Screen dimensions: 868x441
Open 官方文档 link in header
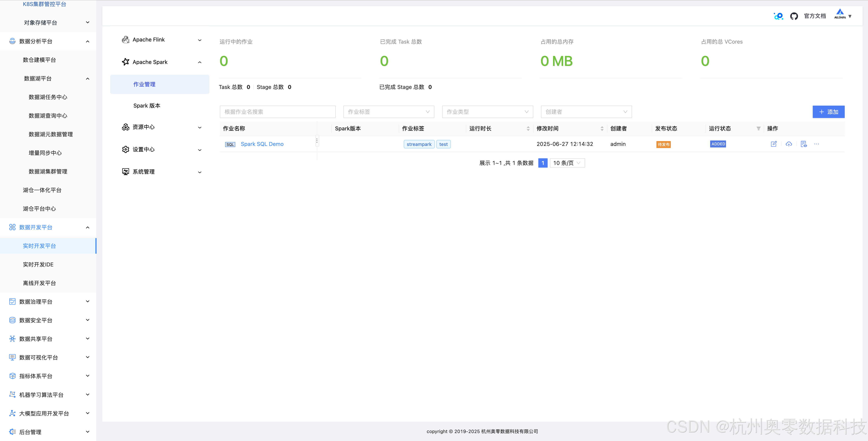(x=815, y=16)
